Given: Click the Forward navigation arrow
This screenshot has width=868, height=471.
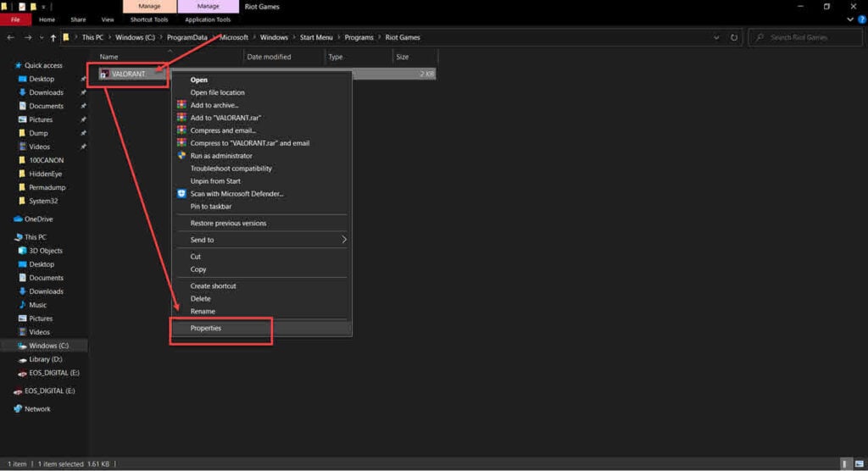Looking at the screenshot, I should (x=28, y=37).
